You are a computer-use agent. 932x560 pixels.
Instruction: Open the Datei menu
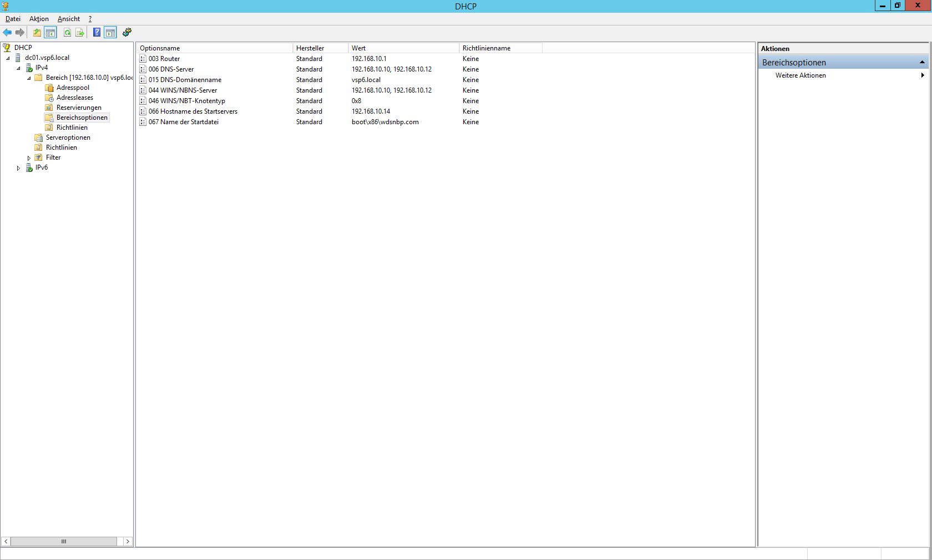point(13,19)
